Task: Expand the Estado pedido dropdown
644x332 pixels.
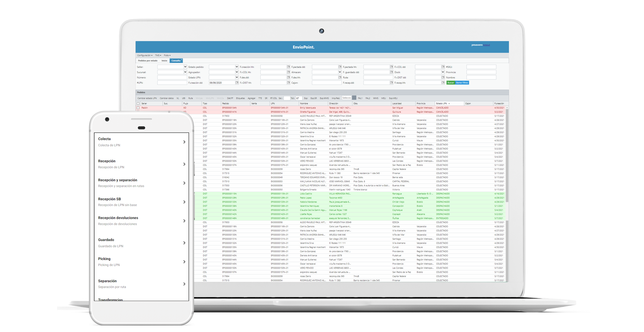Action: coord(237,67)
